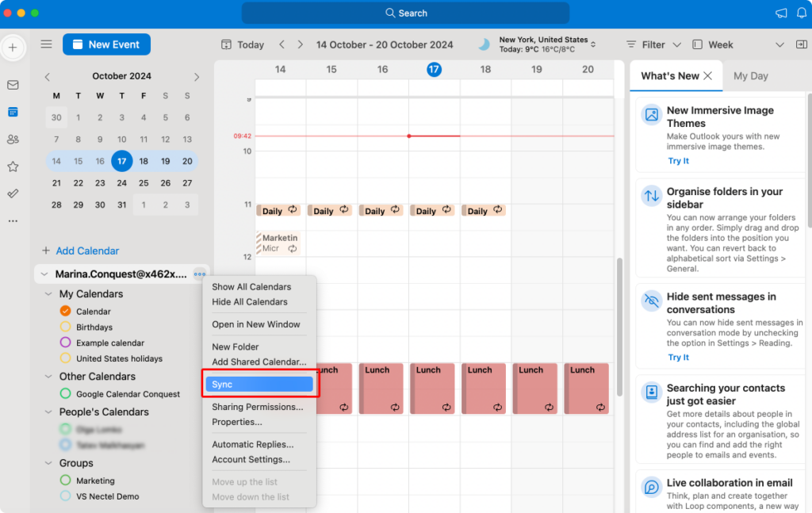Click the Organise folders arrows icon

(x=652, y=196)
